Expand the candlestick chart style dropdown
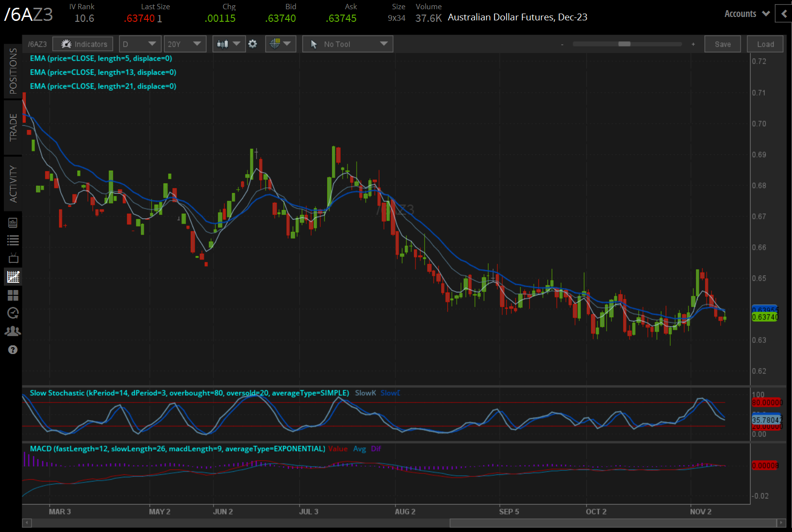 click(229, 44)
